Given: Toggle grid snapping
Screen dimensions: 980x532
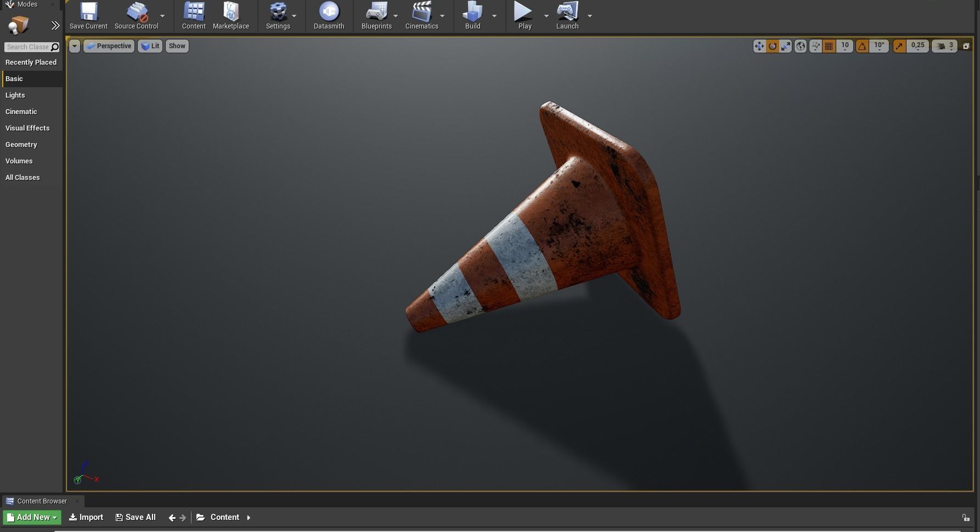Looking at the screenshot, I should (829, 46).
